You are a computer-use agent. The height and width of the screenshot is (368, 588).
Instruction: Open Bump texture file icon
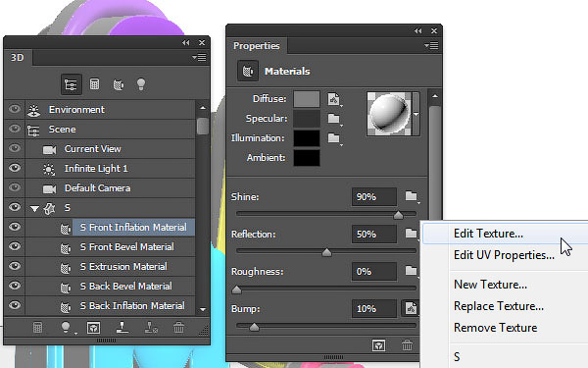[411, 308]
